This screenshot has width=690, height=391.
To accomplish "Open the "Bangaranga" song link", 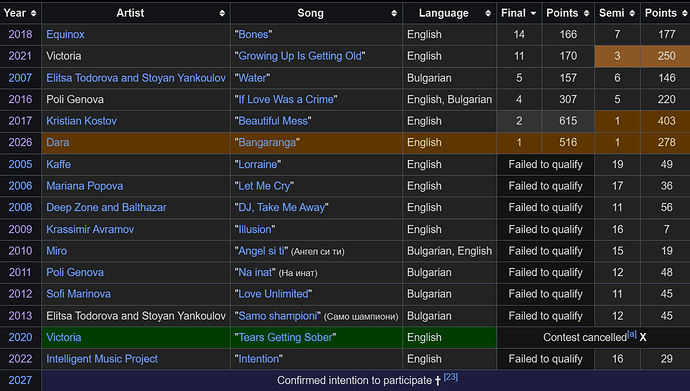I will pos(267,143).
